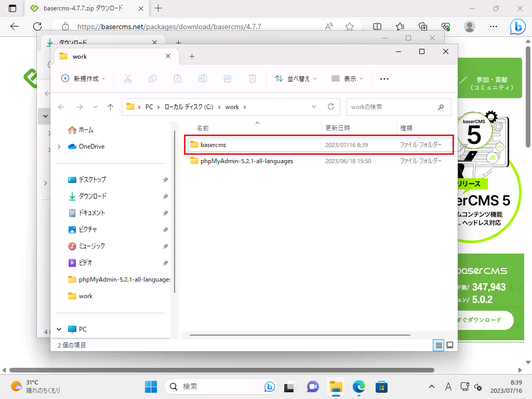Click the Paste clipboard icon
The height and width of the screenshot is (399, 532).
coord(178,78)
